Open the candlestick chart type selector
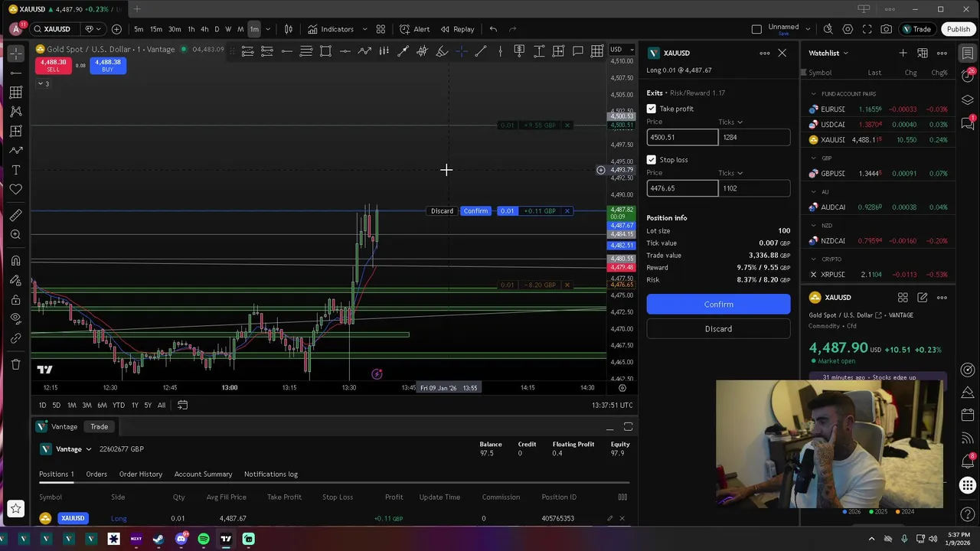 [289, 29]
